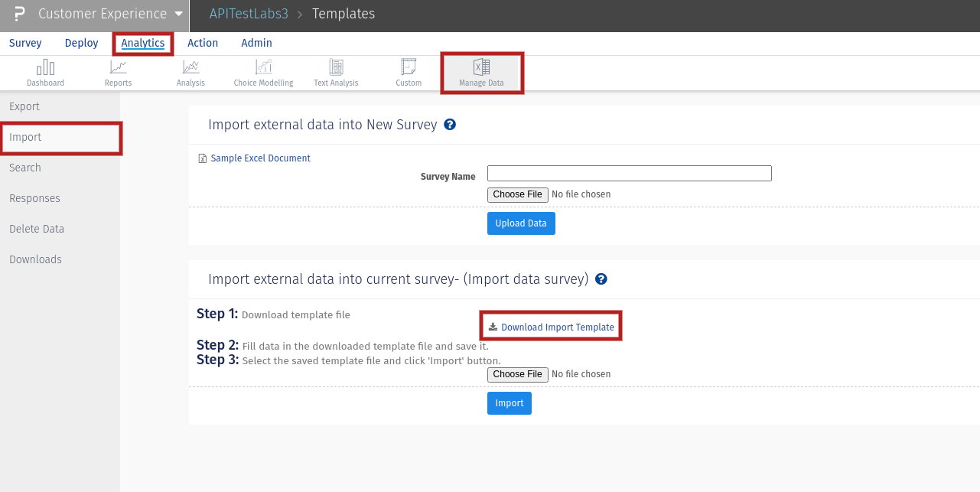Go to the Admin menu tab
This screenshot has height=492, width=980.
256,43
